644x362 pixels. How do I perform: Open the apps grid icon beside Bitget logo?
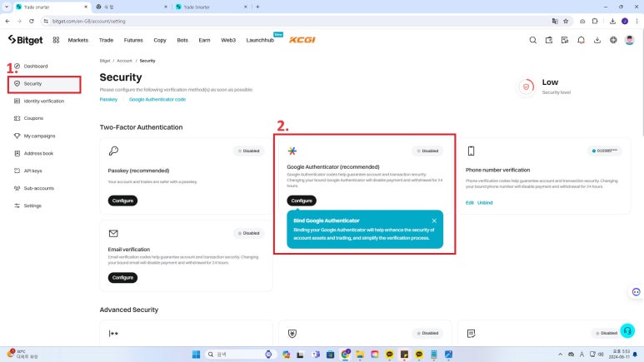tap(57, 40)
